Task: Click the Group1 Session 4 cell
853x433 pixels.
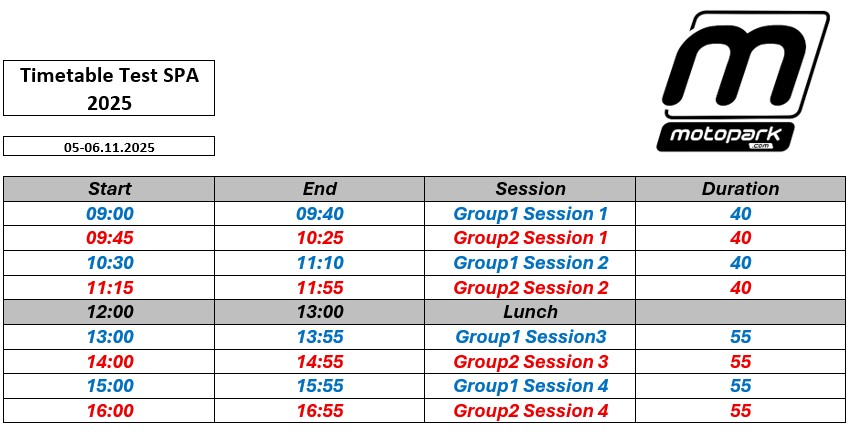Action: coord(530,386)
